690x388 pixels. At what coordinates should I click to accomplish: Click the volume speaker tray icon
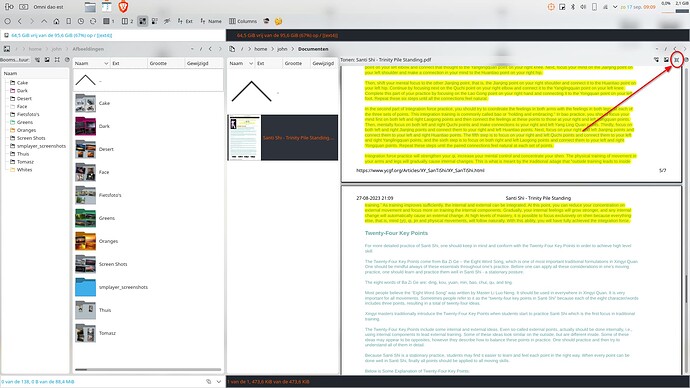tap(583, 7)
